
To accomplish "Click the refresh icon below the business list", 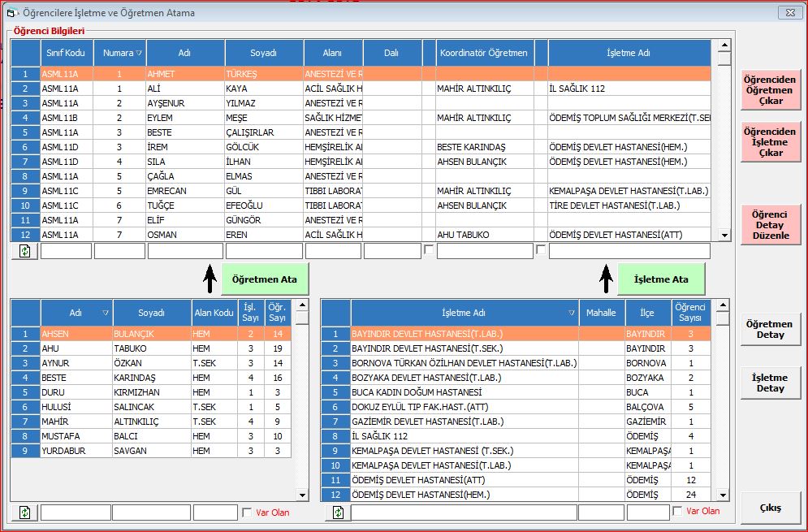I will click(336, 513).
